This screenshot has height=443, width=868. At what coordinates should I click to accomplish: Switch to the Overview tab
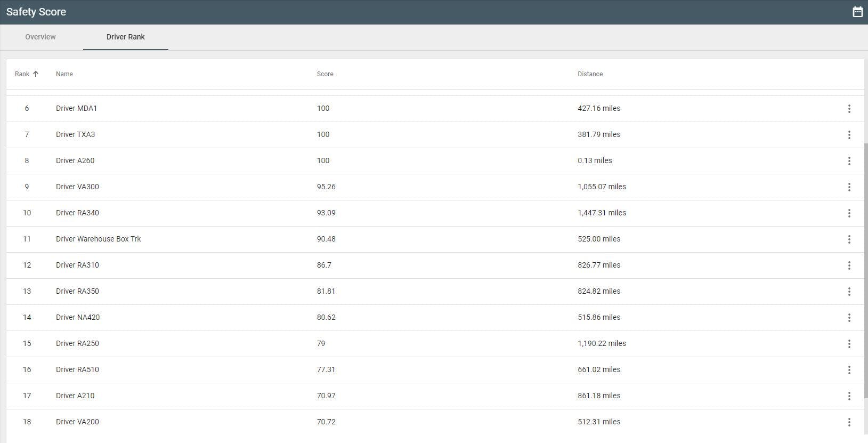pos(40,37)
